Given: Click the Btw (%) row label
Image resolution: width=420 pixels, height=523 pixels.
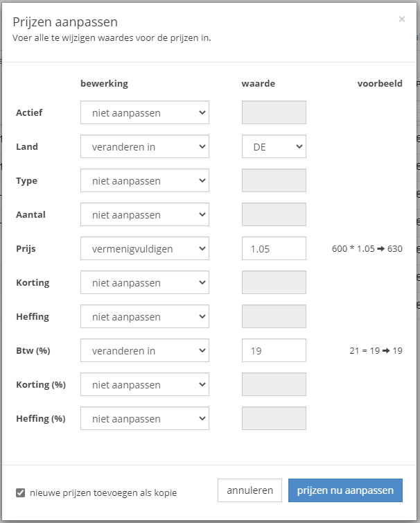Looking at the screenshot, I should pos(33,351).
